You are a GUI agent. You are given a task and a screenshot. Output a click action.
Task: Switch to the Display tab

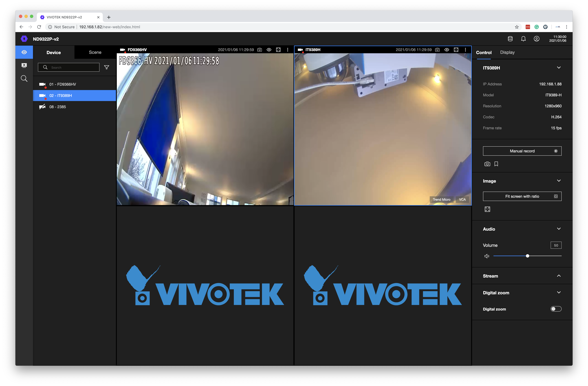click(507, 52)
